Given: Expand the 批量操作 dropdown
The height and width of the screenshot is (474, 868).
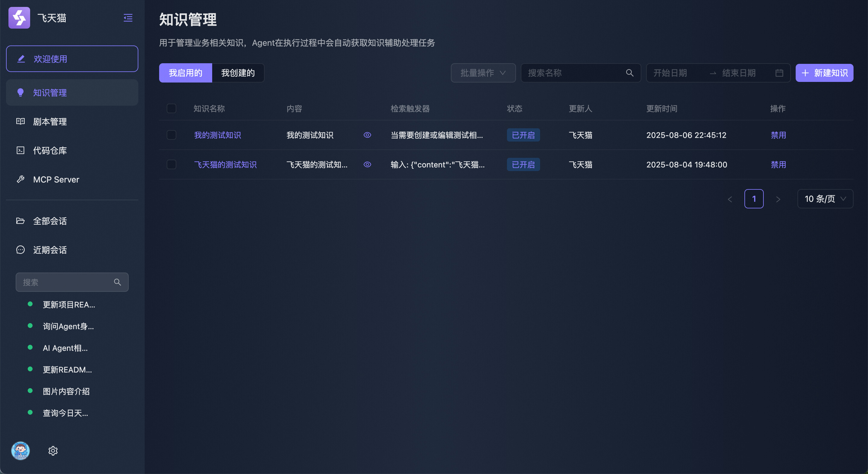Looking at the screenshot, I should (x=483, y=73).
